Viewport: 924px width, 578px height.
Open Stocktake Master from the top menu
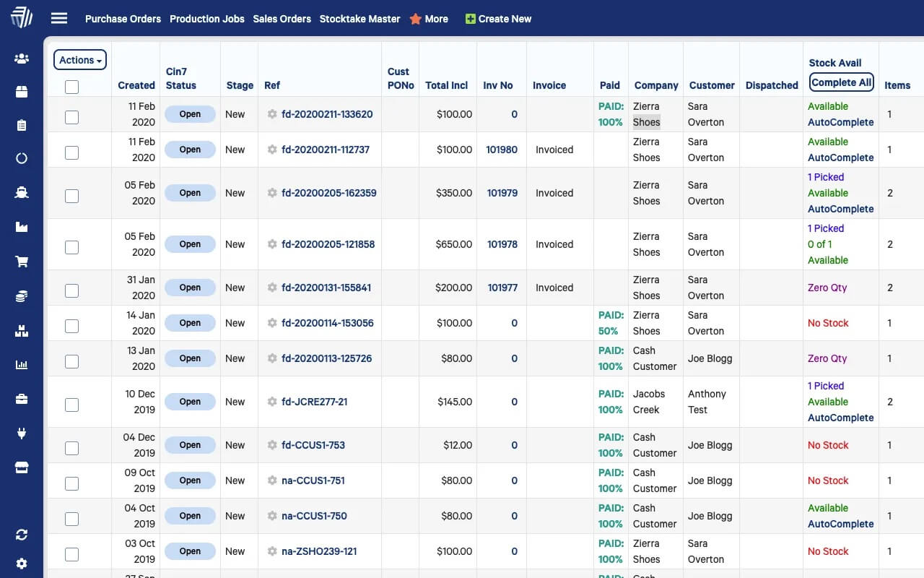click(359, 20)
